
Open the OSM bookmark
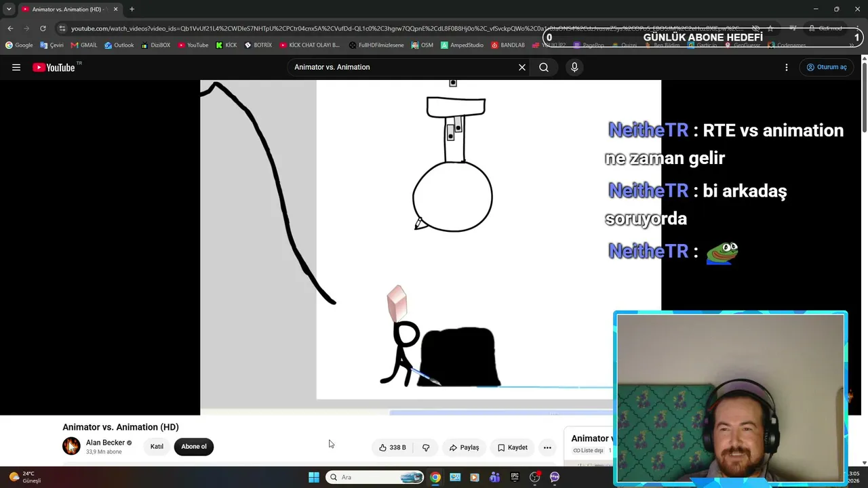[x=422, y=45]
